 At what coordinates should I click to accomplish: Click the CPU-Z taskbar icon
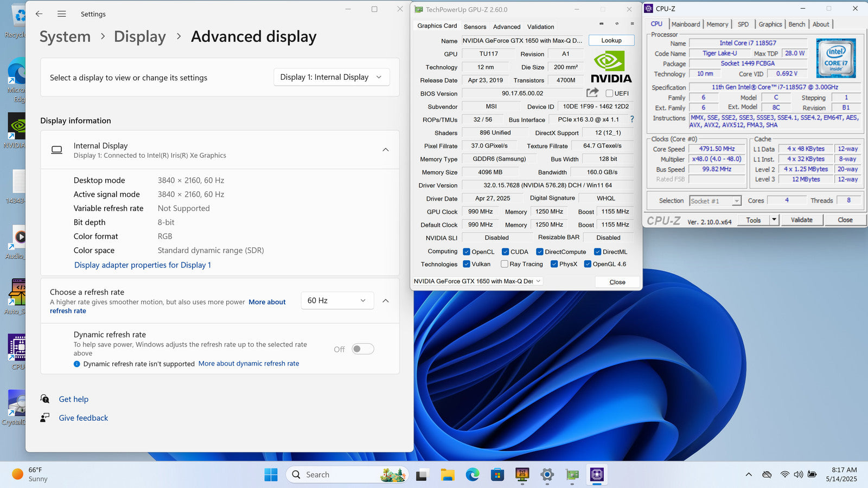point(597,475)
